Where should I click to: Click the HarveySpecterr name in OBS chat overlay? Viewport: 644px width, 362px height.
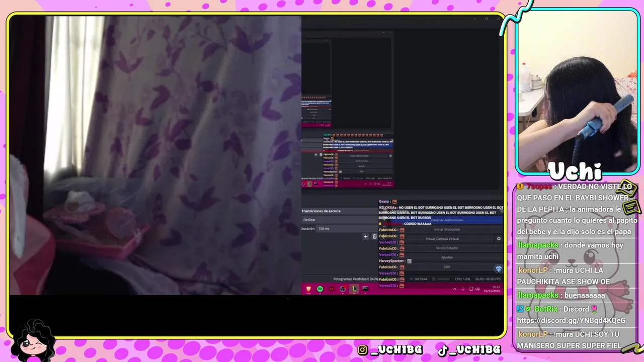pyautogui.click(x=391, y=261)
